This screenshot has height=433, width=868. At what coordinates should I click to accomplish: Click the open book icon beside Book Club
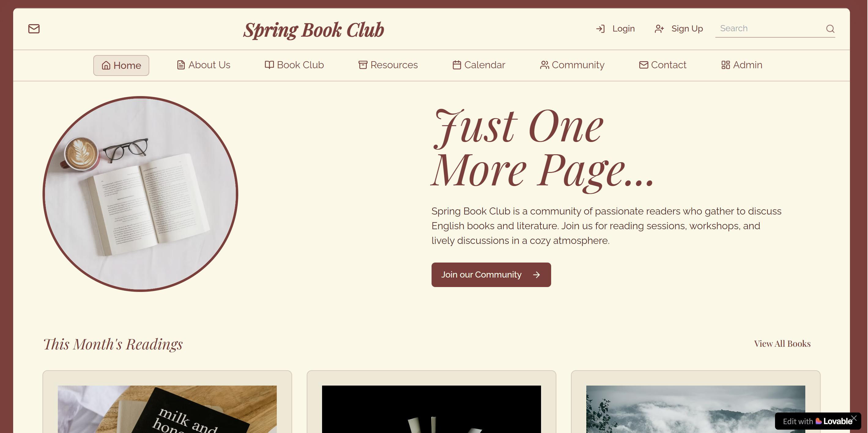269,65
